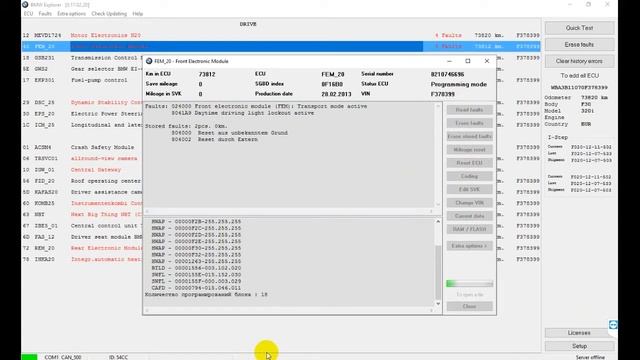Click the Current data button
640x360 pixels.
point(469,216)
